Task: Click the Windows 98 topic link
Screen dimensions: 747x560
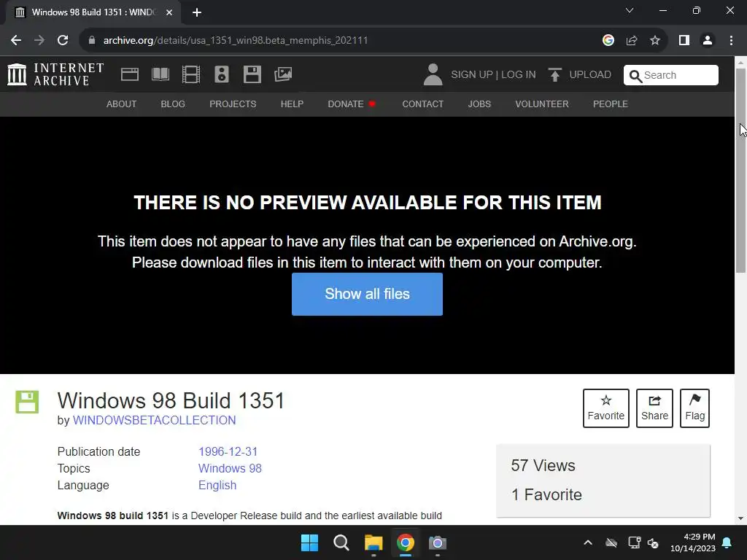Action: (x=230, y=468)
